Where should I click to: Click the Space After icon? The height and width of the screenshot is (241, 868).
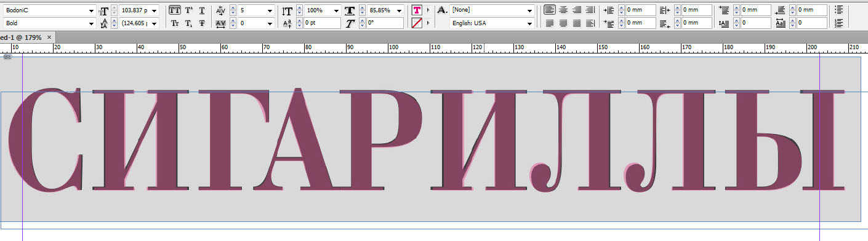pyautogui.click(x=781, y=10)
